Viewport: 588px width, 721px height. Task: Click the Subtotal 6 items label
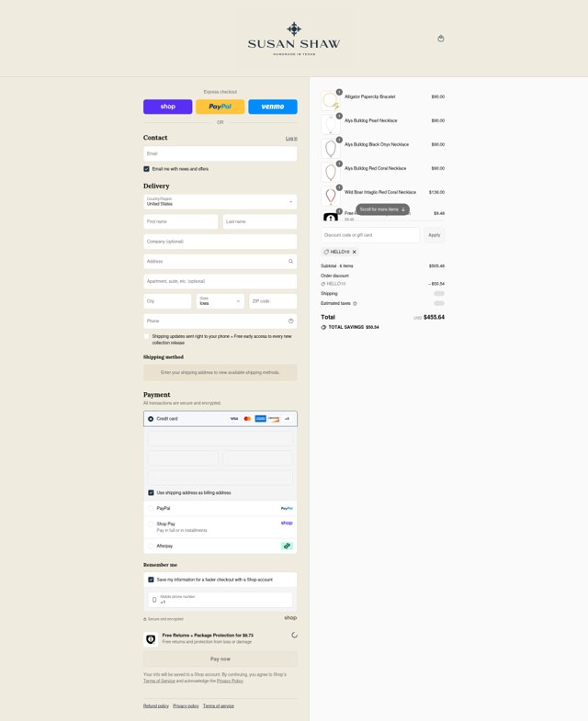coord(337,266)
